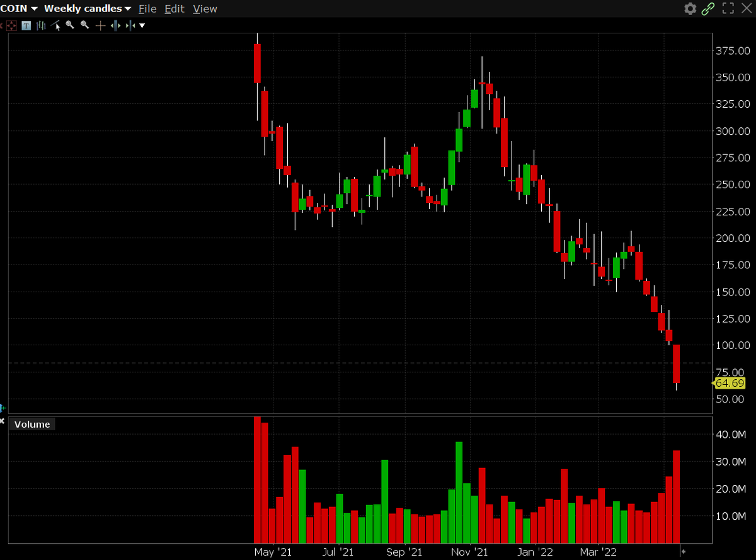Enable the crosshair cursor tool

point(100,25)
